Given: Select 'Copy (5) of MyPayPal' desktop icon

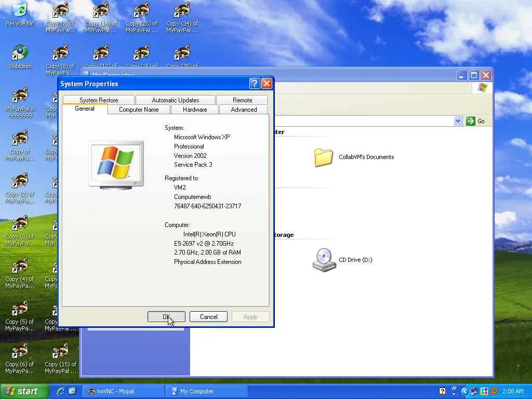Looking at the screenshot, I should pyautogui.click(x=20, y=316).
